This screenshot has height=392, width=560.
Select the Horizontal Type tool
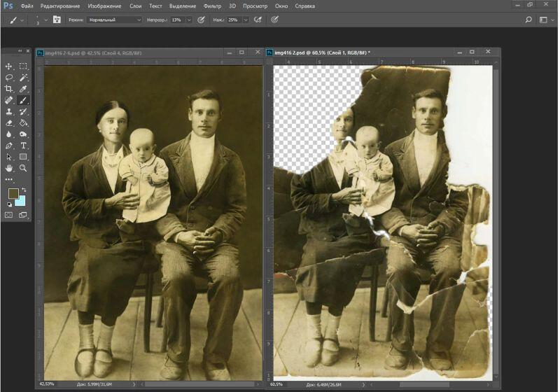click(23, 146)
